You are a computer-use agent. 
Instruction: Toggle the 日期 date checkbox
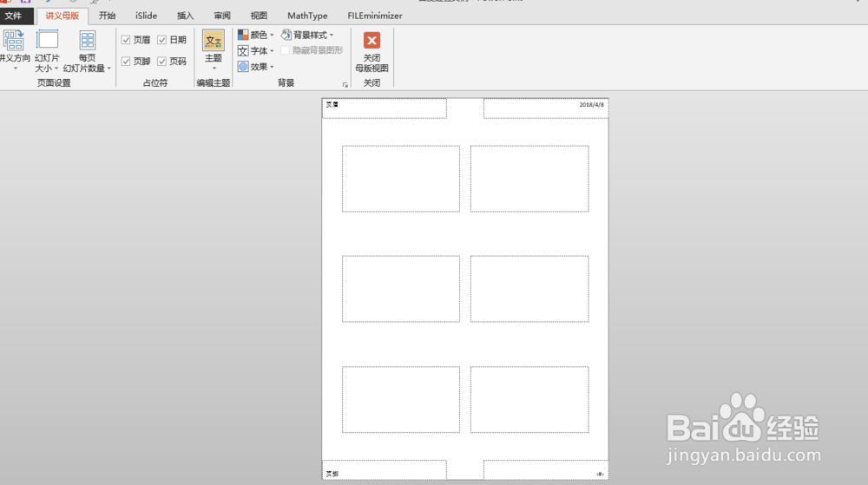(x=161, y=40)
